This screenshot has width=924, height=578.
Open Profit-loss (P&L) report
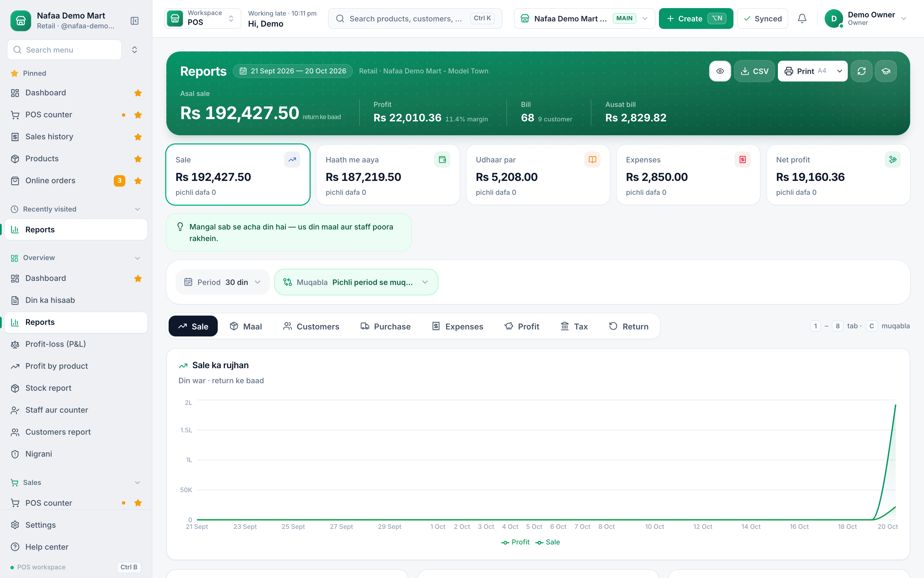click(x=76, y=344)
